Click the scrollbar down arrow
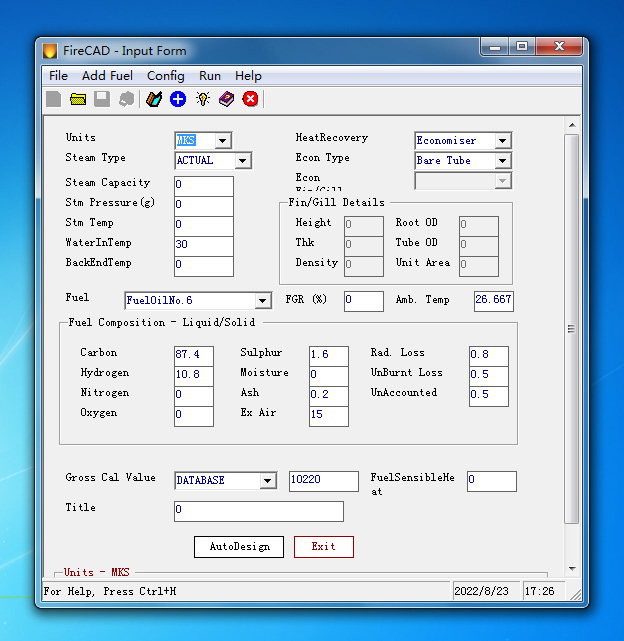Viewport: 624px width, 641px height. 572,569
